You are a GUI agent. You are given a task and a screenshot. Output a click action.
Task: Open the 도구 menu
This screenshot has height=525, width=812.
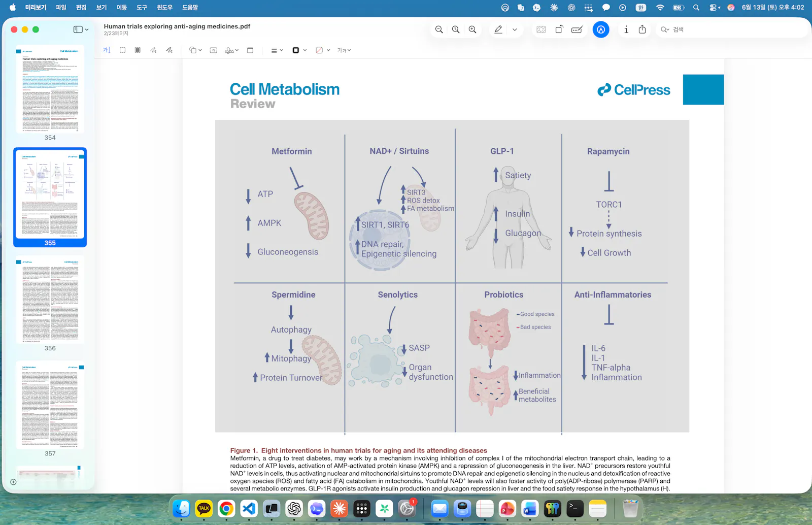[x=142, y=8]
